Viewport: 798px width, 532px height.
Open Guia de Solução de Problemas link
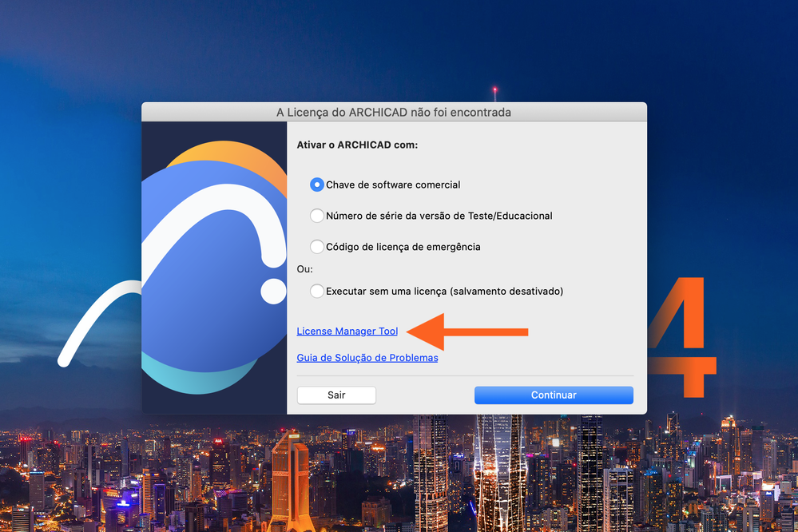[367, 357]
